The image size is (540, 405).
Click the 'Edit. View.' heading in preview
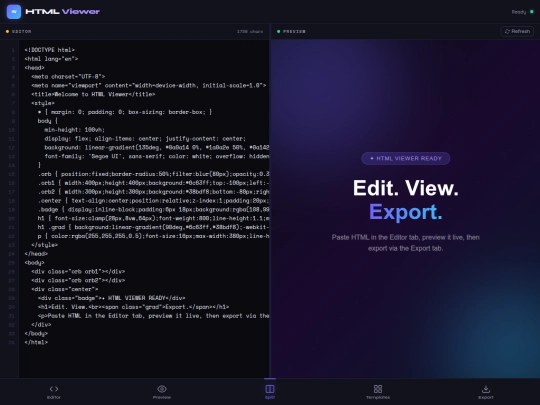405,188
